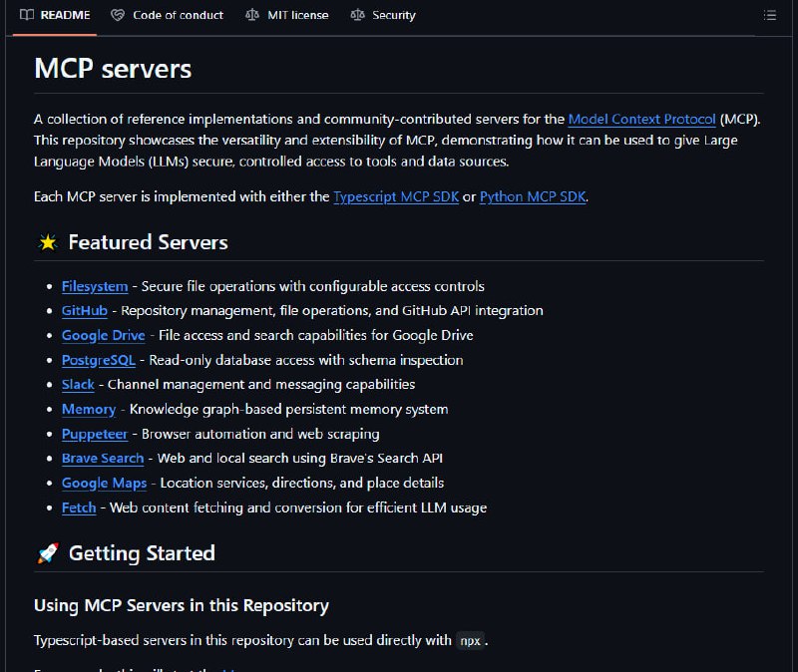Open the Model Context Protocol link

(641, 119)
